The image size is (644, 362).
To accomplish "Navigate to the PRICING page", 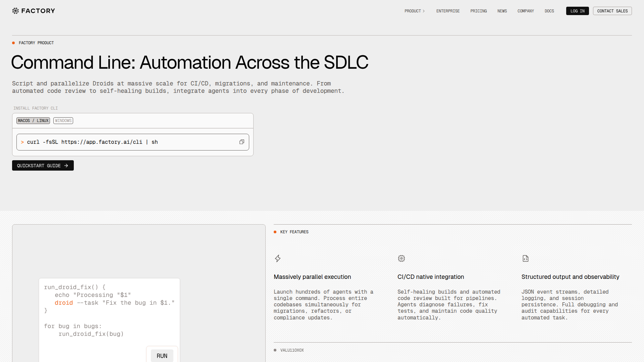I will pos(479,11).
